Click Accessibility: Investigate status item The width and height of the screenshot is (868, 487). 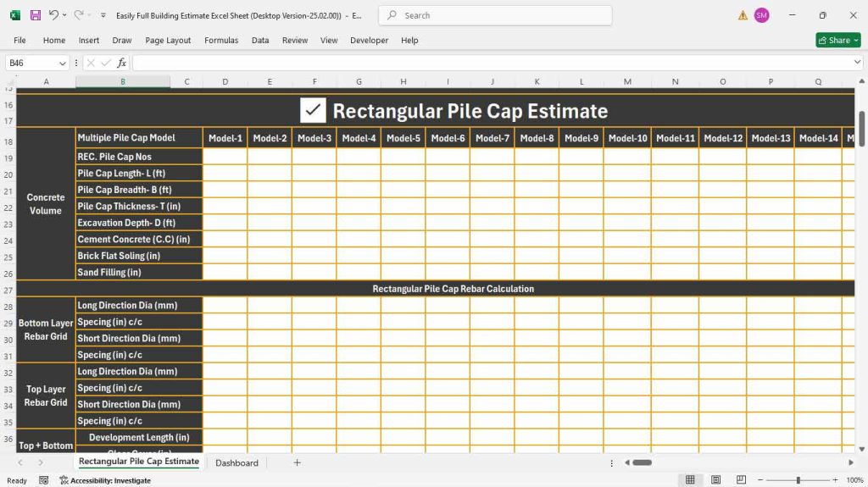point(105,480)
